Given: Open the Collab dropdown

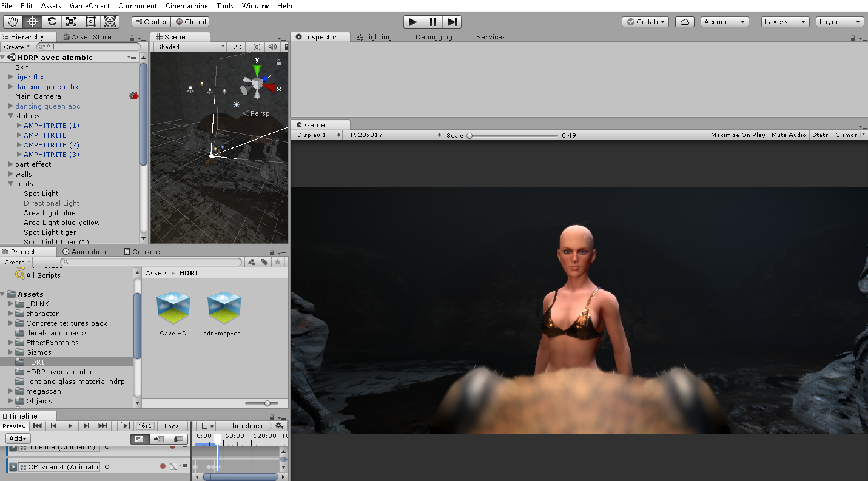Looking at the screenshot, I should (645, 22).
